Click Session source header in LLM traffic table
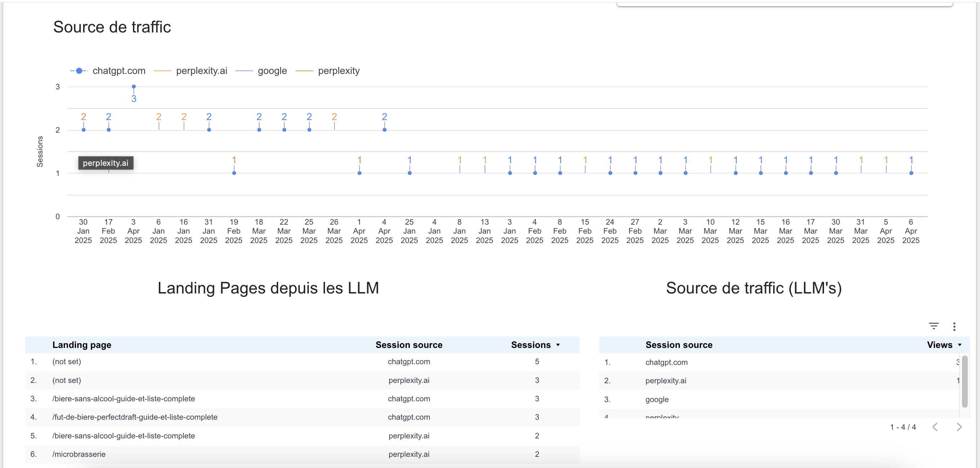This screenshot has height=468, width=980. [679, 345]
